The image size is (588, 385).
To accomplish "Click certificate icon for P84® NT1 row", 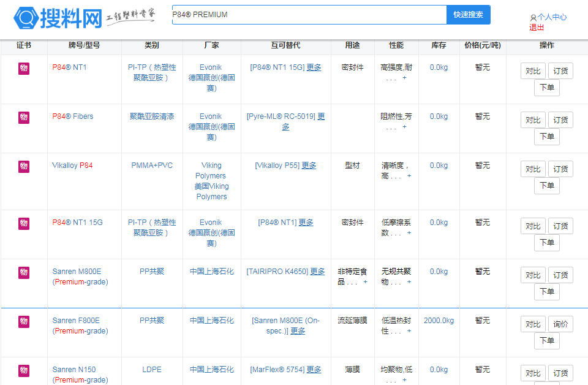I will [24, 68].
